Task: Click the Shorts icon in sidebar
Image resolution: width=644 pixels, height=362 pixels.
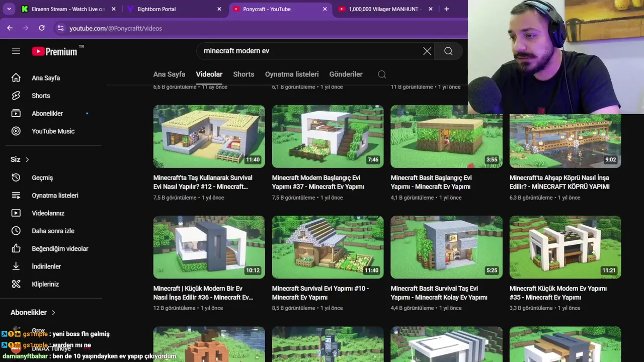Action: click(x=16, y=96)
